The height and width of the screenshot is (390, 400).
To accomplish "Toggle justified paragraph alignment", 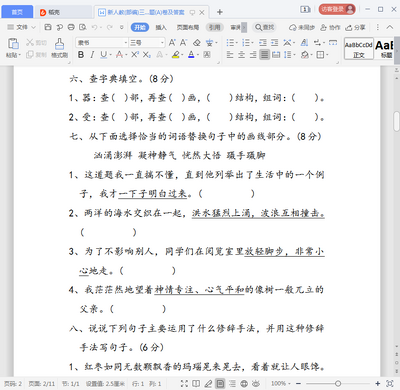I will [265, 55].
